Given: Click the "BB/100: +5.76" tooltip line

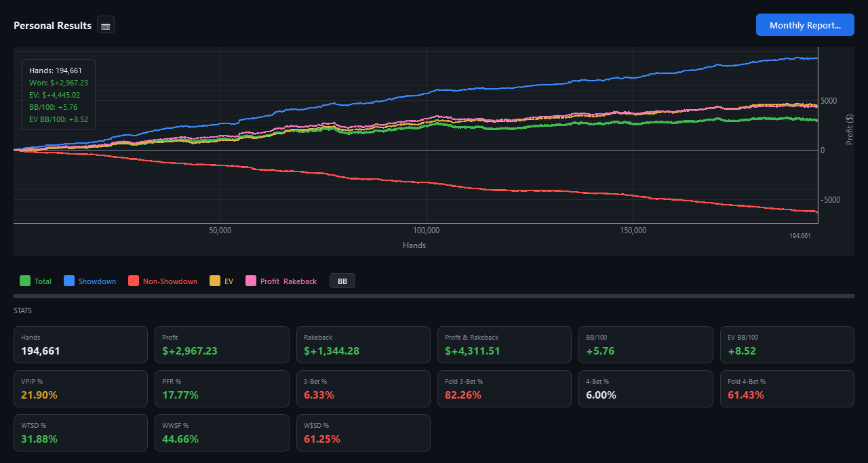Looking at the screenshot, I should (x=53, y=107).
